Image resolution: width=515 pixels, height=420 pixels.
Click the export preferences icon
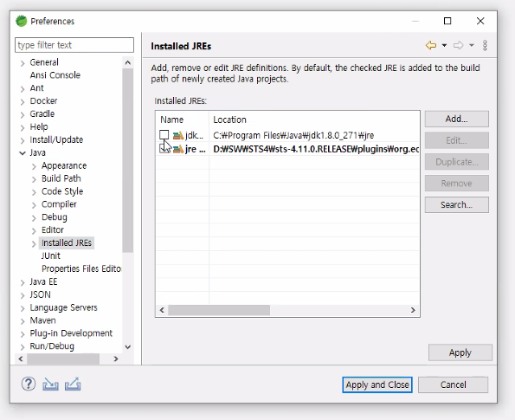pos(73,384)
